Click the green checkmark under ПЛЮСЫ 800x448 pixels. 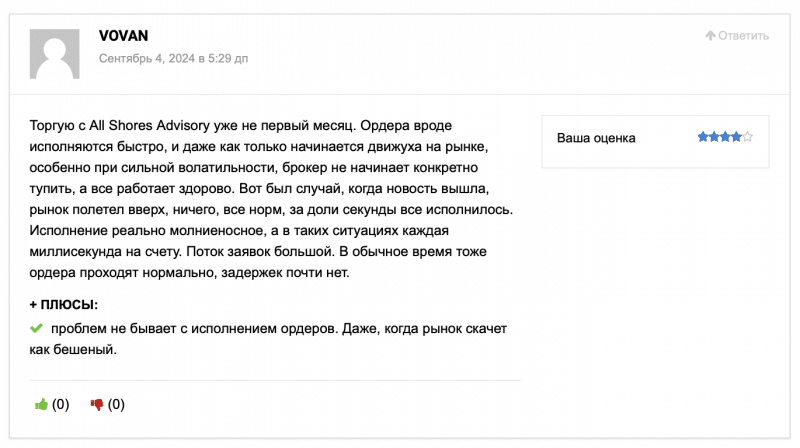[36, 328]
